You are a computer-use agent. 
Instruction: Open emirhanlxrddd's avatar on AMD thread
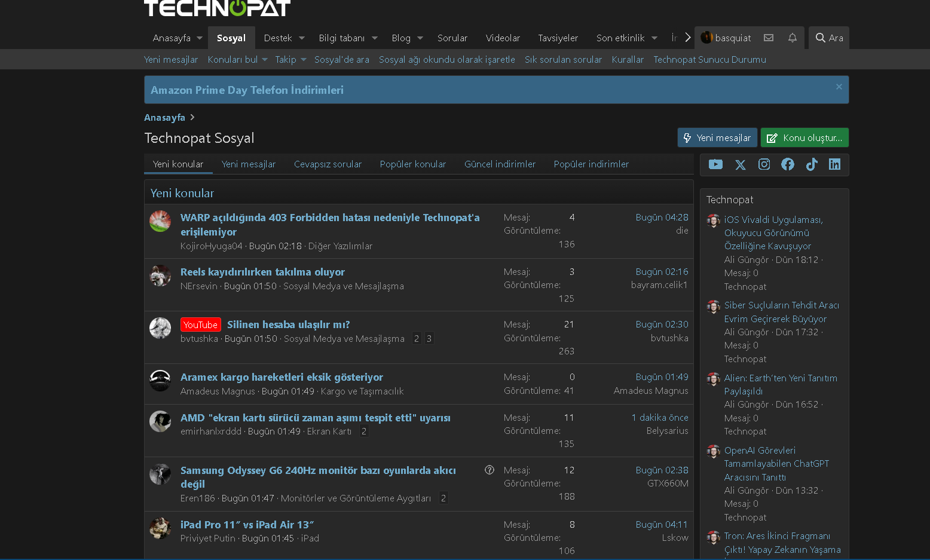160,421
